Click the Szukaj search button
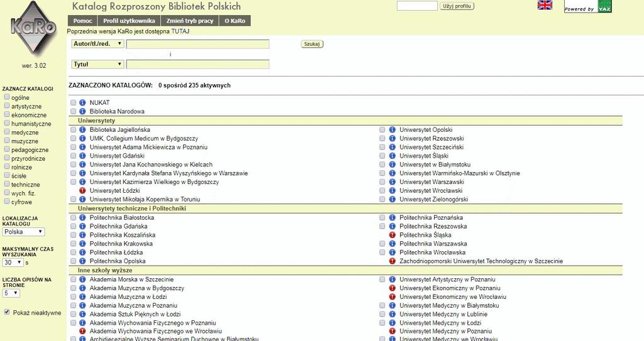 click(x=312, y=44)
